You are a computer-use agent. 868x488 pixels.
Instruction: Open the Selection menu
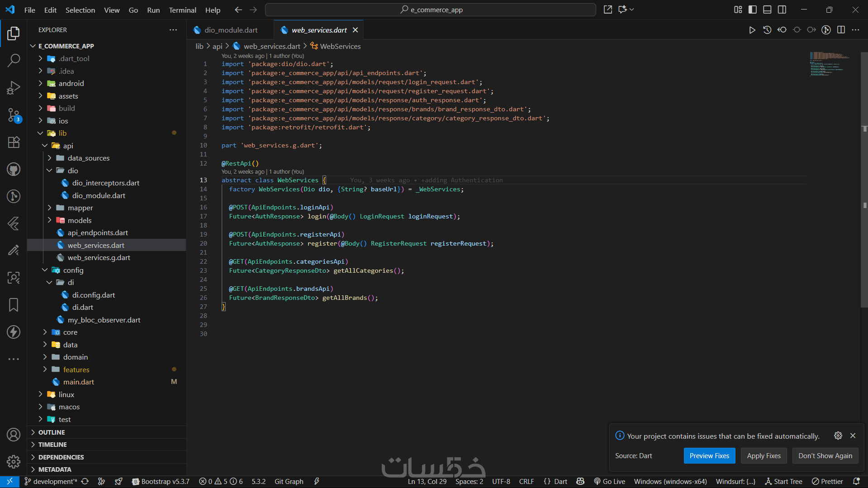tap(80, 10)
